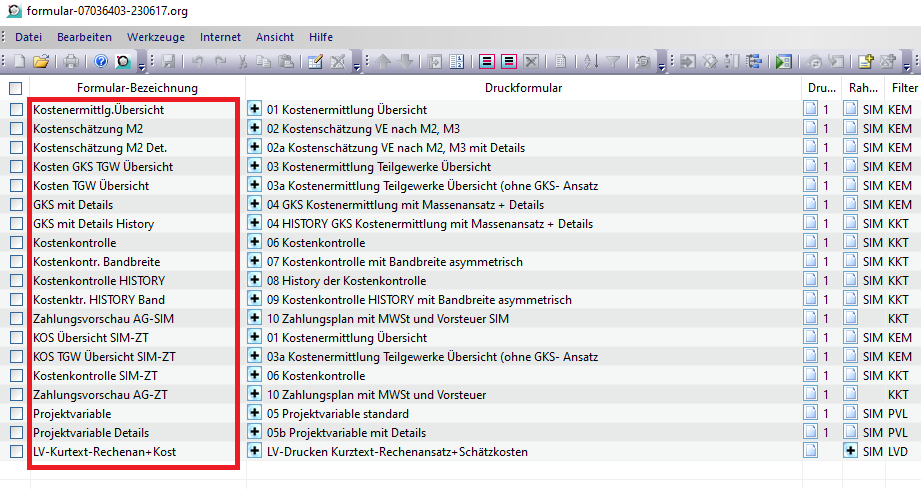The width and height of the screenshot is (921, 489).
Task: Click the edit table icon with pencil
Action: click(x=316, y=62)
